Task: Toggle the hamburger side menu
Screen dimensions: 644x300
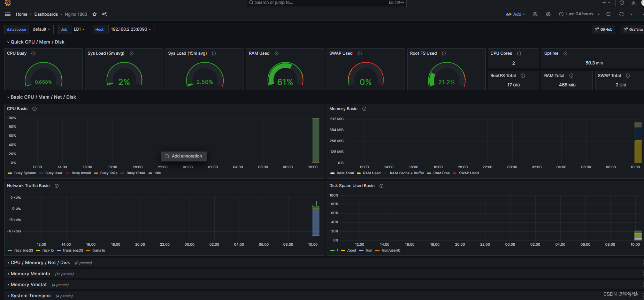Action: tap(8, 14)
